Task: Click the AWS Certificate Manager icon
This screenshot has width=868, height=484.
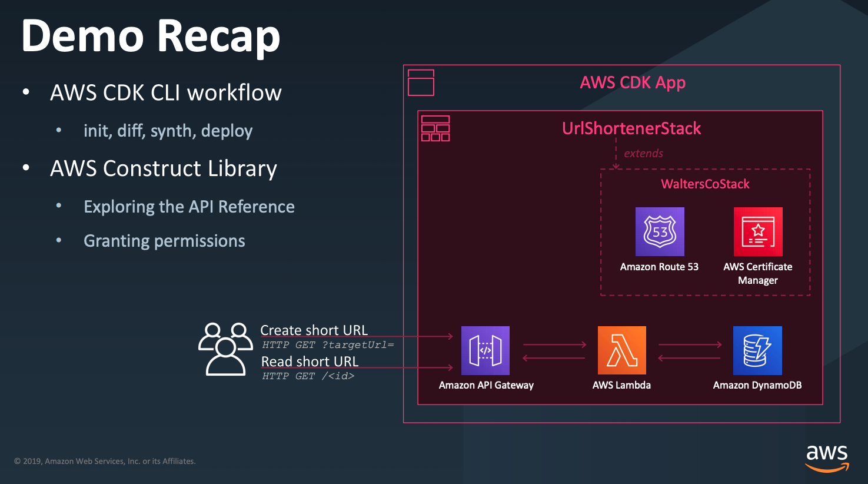Action: pyautogui.click(x=758, y=231)
